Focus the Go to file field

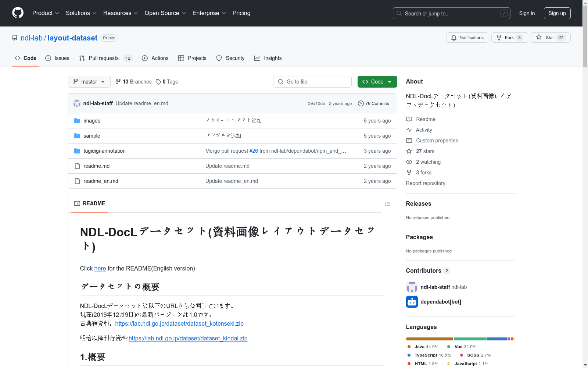[312, 82]
